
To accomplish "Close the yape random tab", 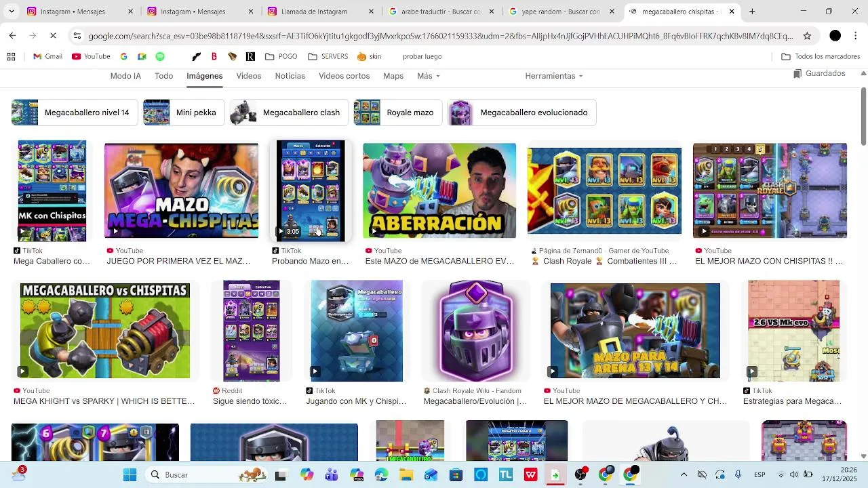I will point(612,12).
